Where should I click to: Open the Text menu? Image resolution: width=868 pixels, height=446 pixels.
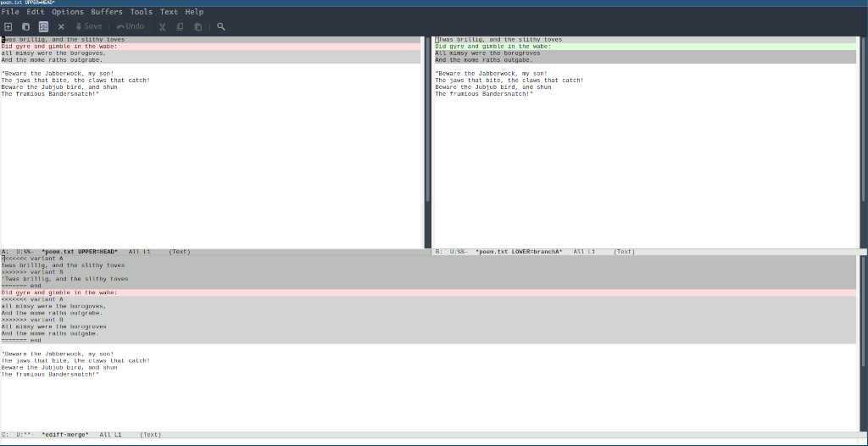coord(169,12)
